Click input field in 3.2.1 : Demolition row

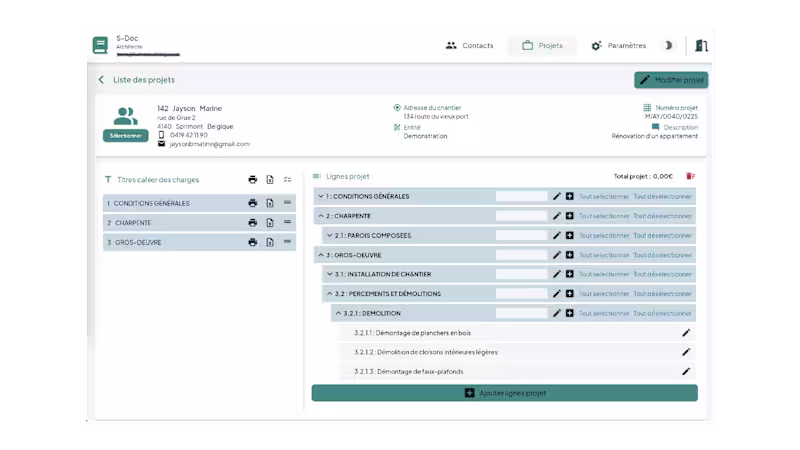coord(521,313)
